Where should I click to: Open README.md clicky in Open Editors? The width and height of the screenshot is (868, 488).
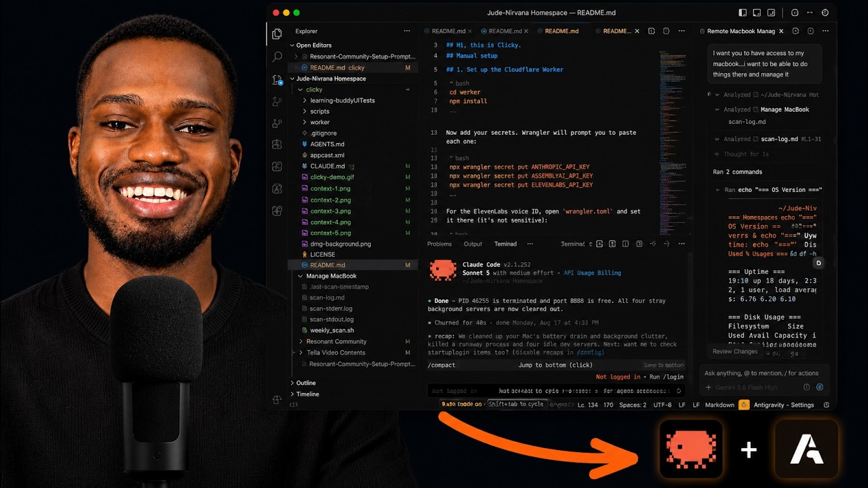coord(353,68)
